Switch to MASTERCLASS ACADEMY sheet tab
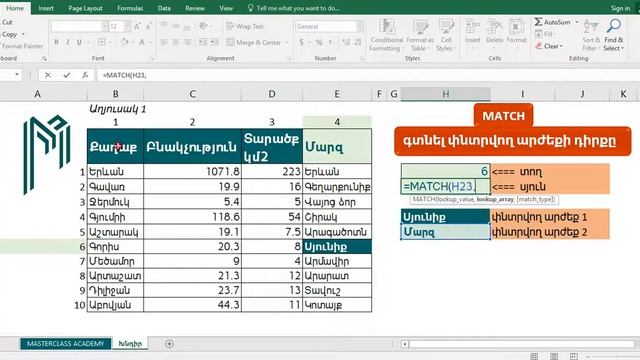640x360 pixels. click(66, 344)
